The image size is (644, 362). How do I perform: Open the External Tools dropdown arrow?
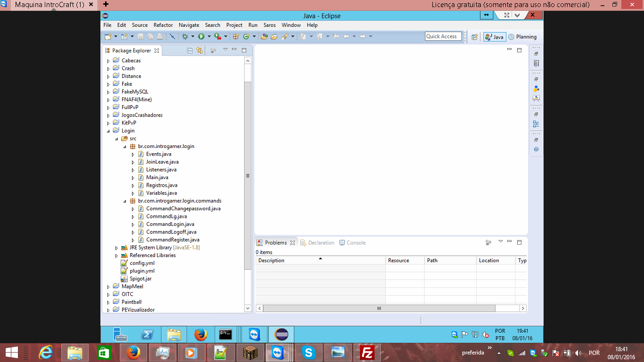tap(225, 36)
